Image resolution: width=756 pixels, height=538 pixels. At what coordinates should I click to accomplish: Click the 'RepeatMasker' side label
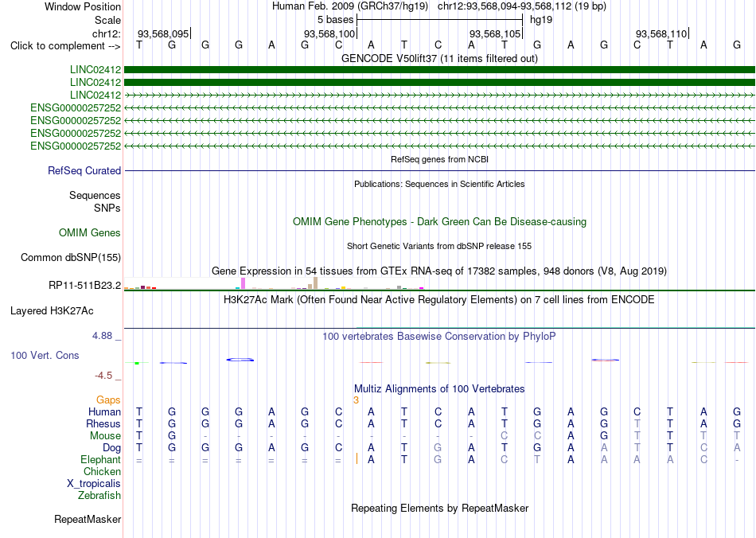coord(88,519)
